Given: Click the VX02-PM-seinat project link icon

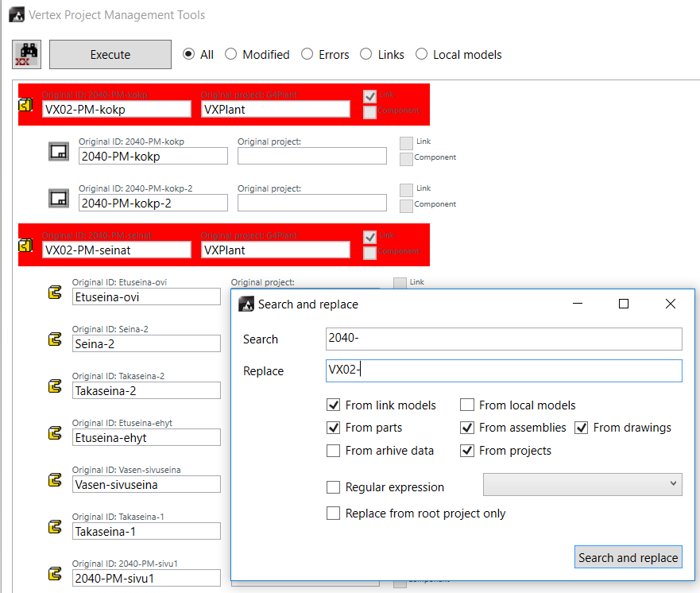Looking at the screenshot, I should coord(27,246).
